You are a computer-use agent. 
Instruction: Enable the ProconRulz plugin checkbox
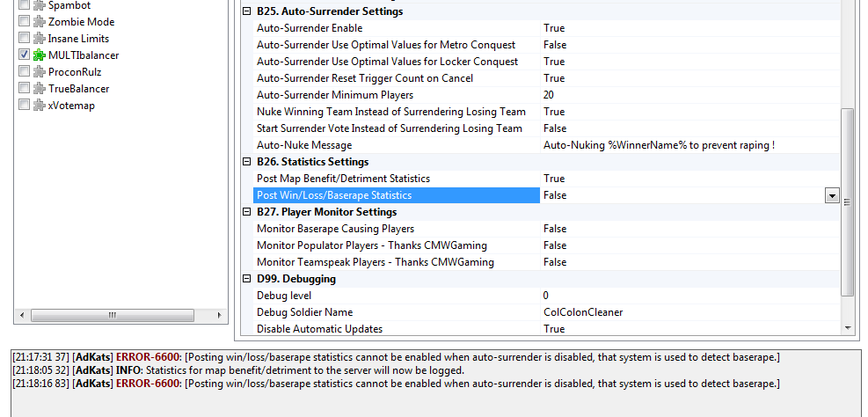pyautogui.click(x=24, y=72)
